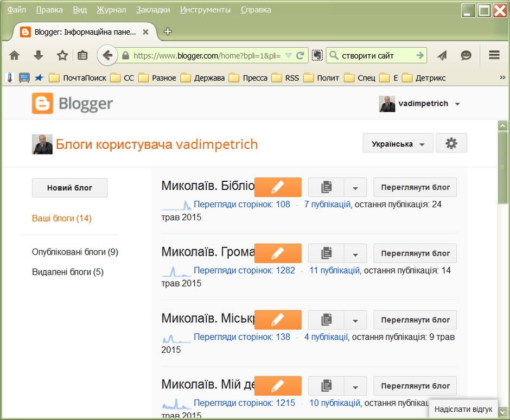Create a post in Миколаїв. Міськ blog with pencil

click(278, 320)
